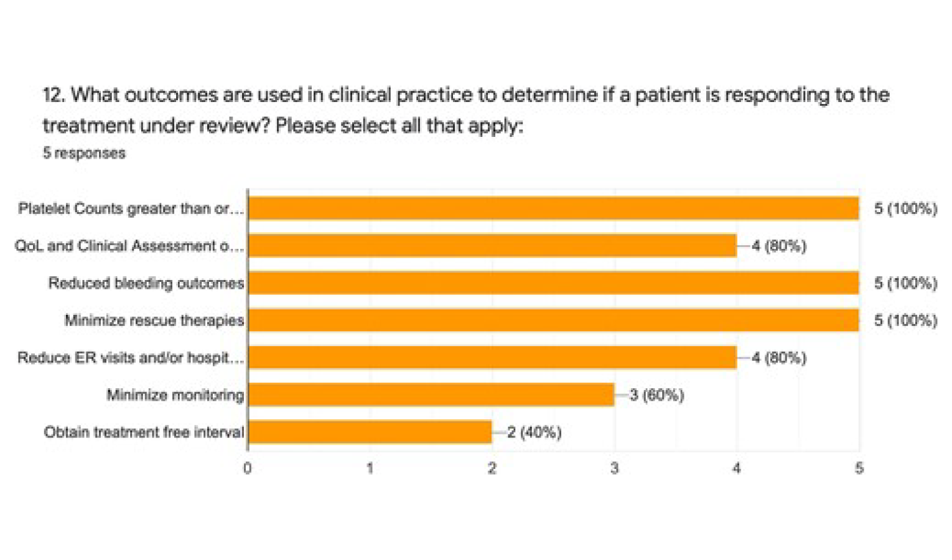Click the x-axis tick labeled 5
This screenshot has width=952, height=560.
click(859, 468)
